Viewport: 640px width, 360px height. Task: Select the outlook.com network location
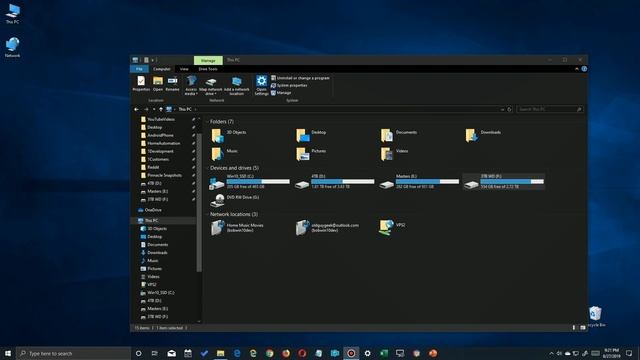327,228
